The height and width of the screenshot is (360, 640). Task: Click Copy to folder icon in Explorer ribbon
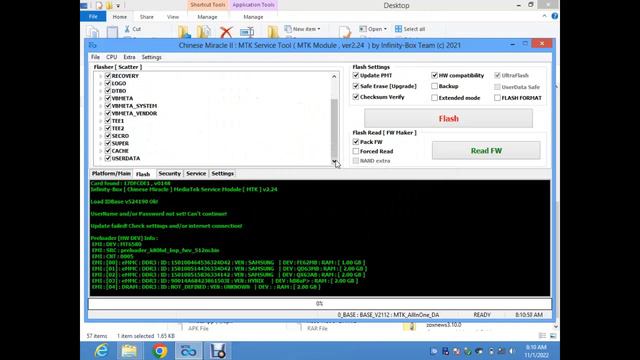[x=204, y=32]
